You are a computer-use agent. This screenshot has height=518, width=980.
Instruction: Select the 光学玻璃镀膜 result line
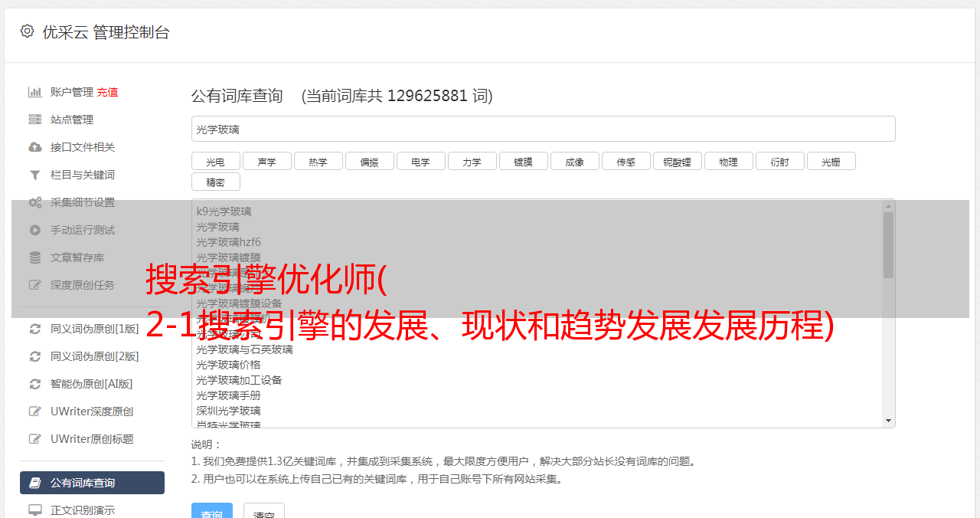[228, 257]
